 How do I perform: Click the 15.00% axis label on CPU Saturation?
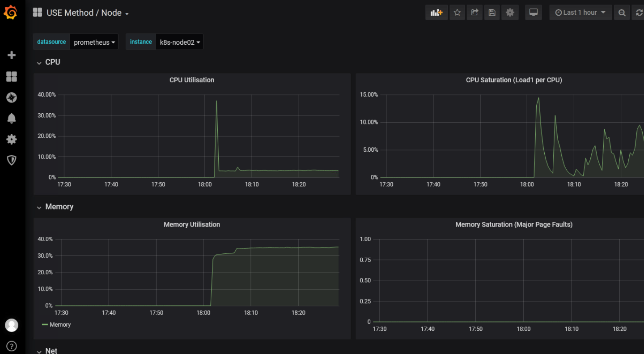369,95
